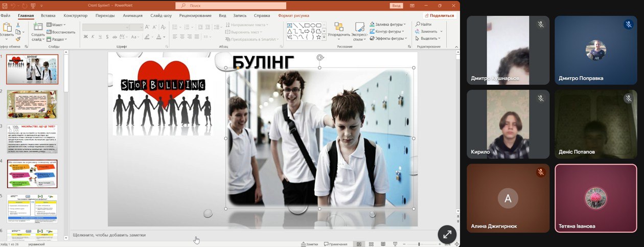Switch to the Вставка tab
The width and height of the screenshot is (644, 247).
[48, 15]
